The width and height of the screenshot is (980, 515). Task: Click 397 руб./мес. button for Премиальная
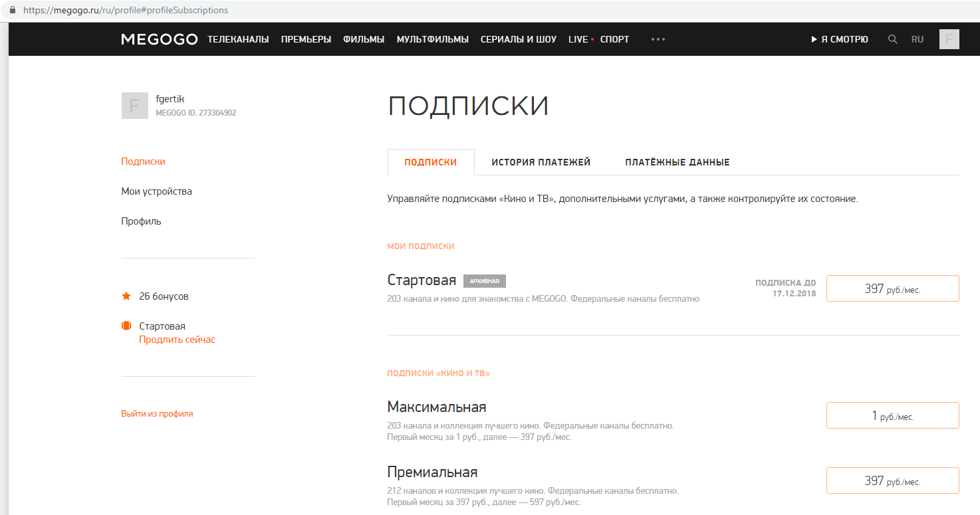point(893,480)
